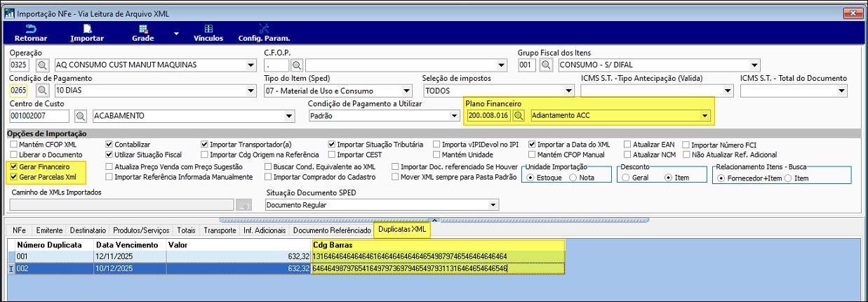Click the Vínculos link icon

(204, 29)
